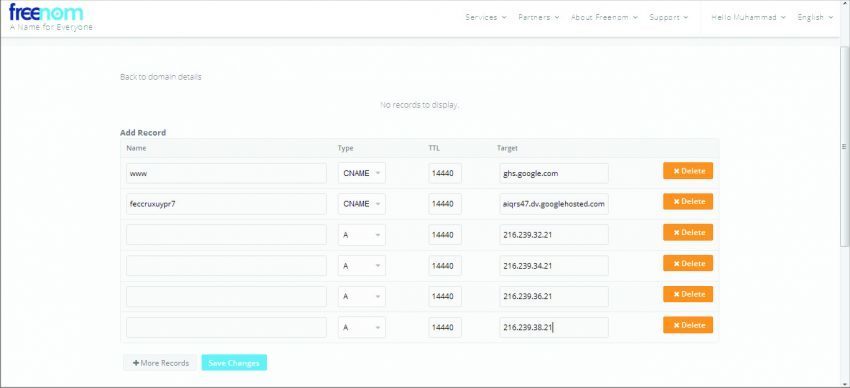This screenshot has width=850, height=388.
Task: Add more records with the More Records button
Action: pos(160,363)
